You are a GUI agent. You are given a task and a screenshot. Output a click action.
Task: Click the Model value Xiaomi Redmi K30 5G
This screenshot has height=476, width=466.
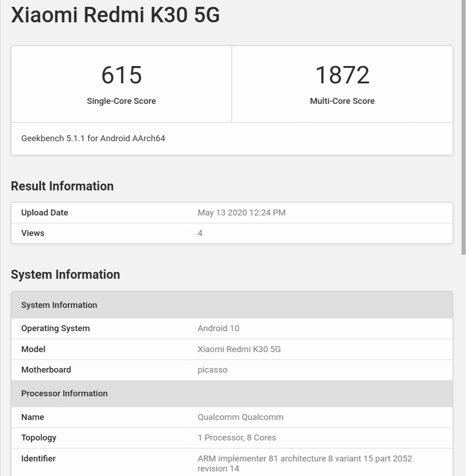239,349
